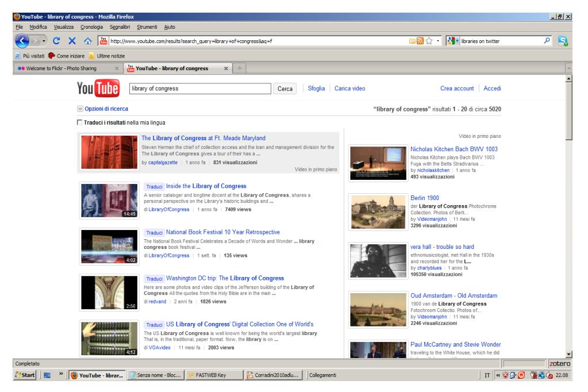Toggle the Traduci i risultati checkbox

pyautogui.click(x=79, y=122)
